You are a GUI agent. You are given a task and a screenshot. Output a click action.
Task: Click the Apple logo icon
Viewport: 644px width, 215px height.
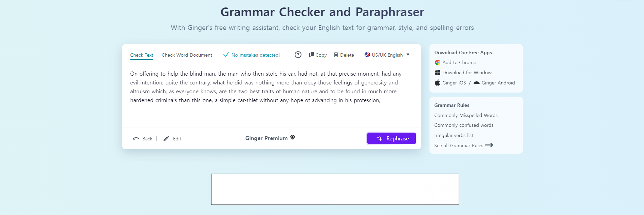click(x=438, y=83)
